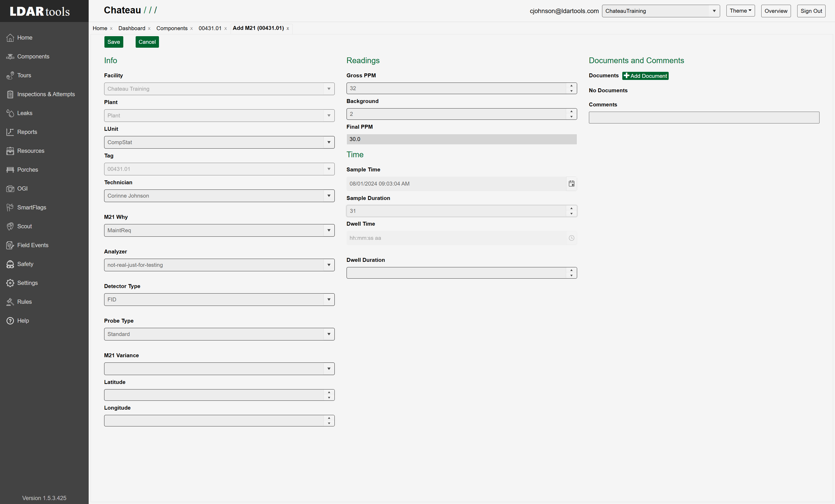Switch to the Home tab
Image resolution: width=835 pixels, height=504 pixels.
click(100, 28)
